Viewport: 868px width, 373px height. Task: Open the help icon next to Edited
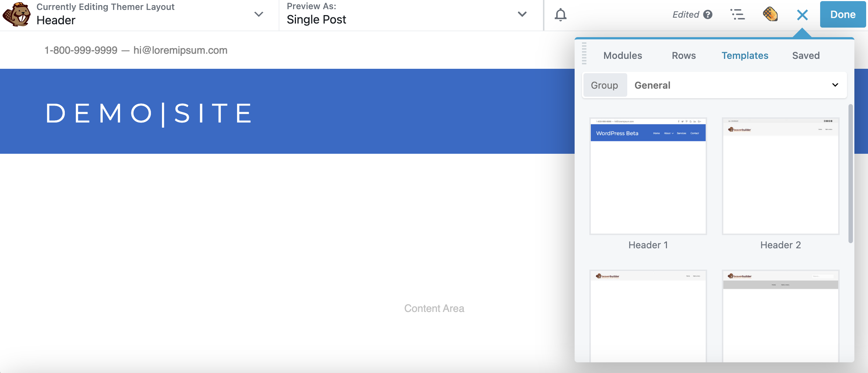708,15
